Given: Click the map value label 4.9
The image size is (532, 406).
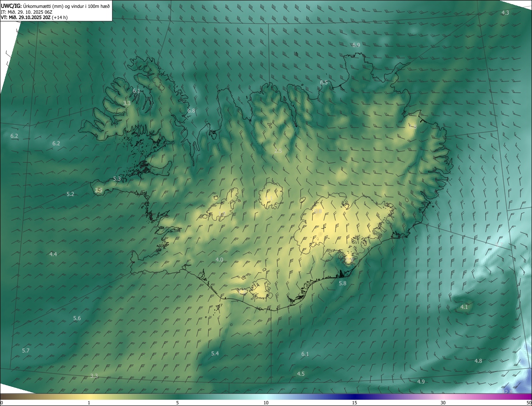Looking at the screenshot, I should tap(421, 382).
